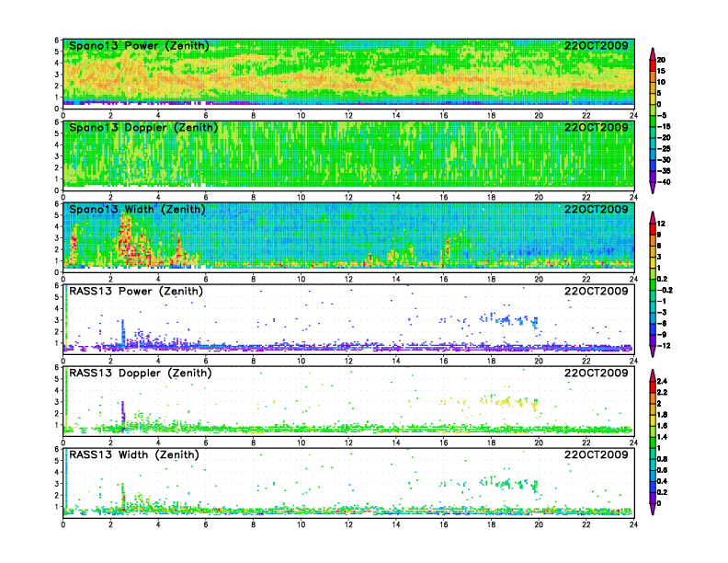Click the 15 label on the top colorbar
Viewport: 728px width, 563px height.
[661, 71]
